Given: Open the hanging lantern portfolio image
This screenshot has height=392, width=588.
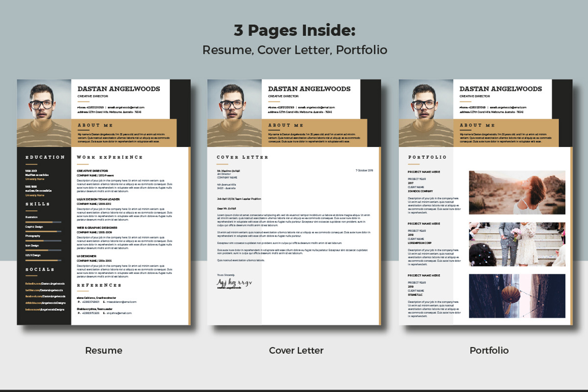Looking at the screenshot, I should coord(517,296).
